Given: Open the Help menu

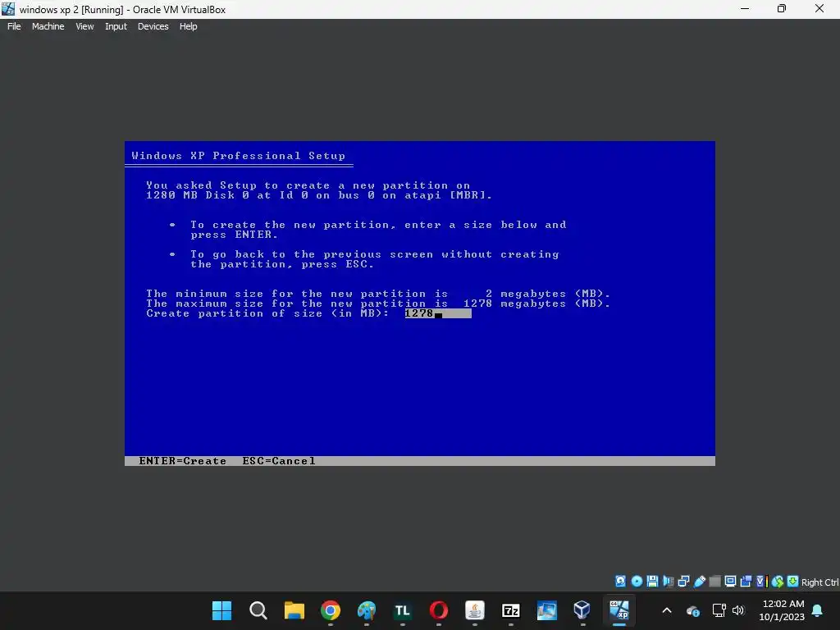Looking at the screenshot, I should pos(188,26).
